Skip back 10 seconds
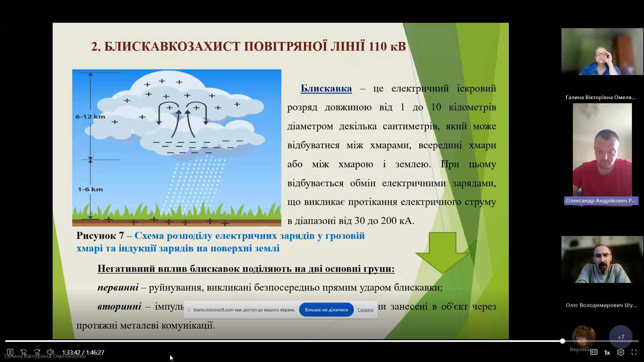 (23, 352)
